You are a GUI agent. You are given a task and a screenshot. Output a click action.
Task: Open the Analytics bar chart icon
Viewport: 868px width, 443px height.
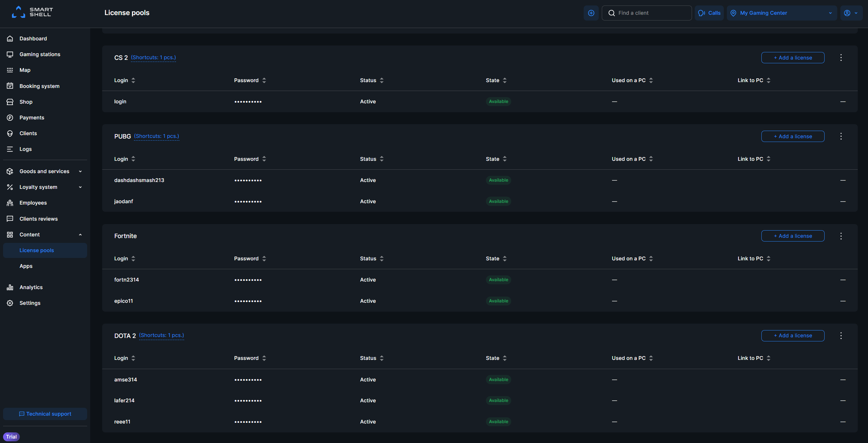[10, 287]
